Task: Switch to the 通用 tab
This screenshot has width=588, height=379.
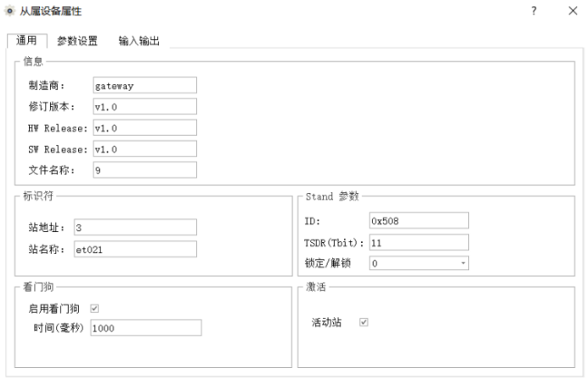Action: coord(26,41)
